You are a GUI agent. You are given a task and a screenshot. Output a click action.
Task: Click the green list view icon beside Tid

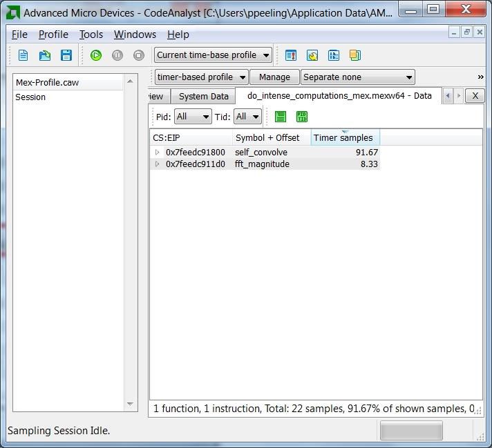pos(281,117)
